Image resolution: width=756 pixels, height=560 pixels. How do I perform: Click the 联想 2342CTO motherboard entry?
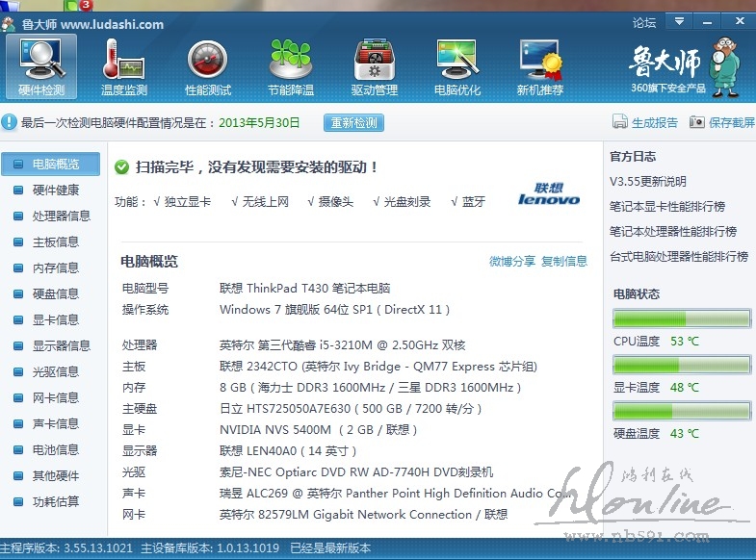coord(378,367)
